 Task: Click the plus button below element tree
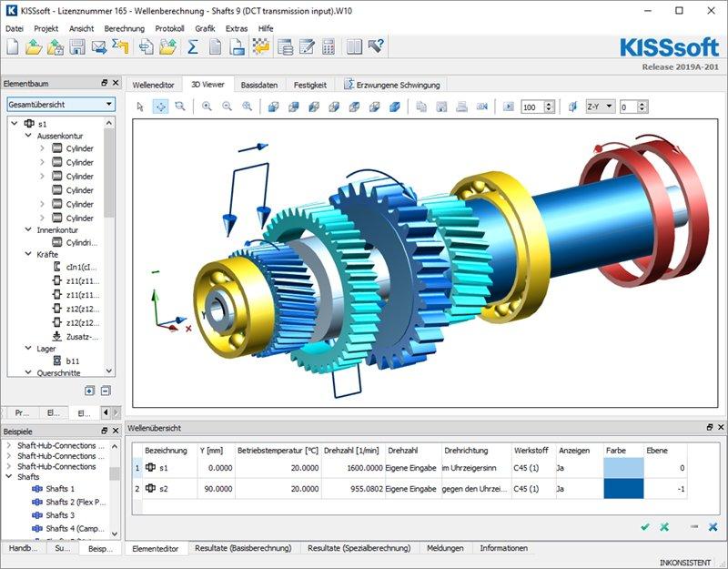89,391
